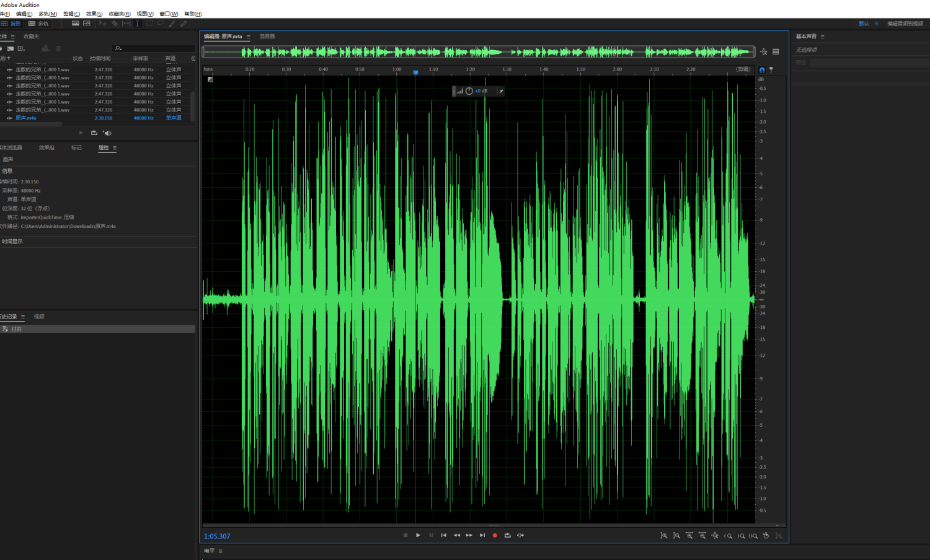Toggle the snapping magnet icon
The height and width of the screenshot is (560, 930).
click(762, 70)
